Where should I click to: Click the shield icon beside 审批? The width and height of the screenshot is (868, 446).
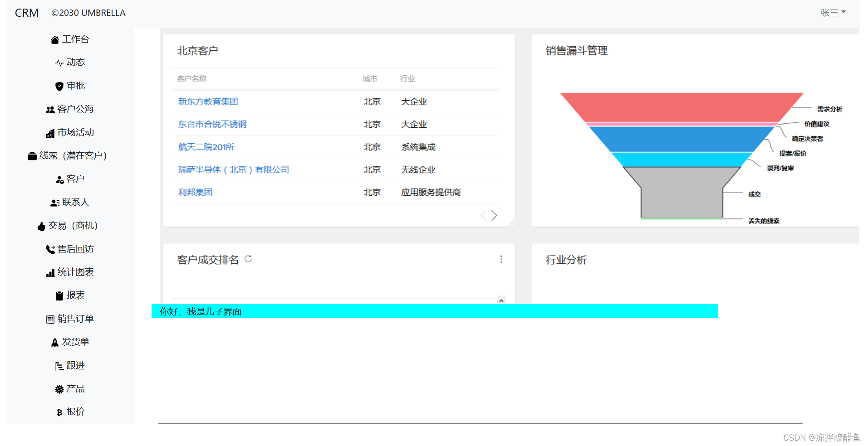coord(59,86)
